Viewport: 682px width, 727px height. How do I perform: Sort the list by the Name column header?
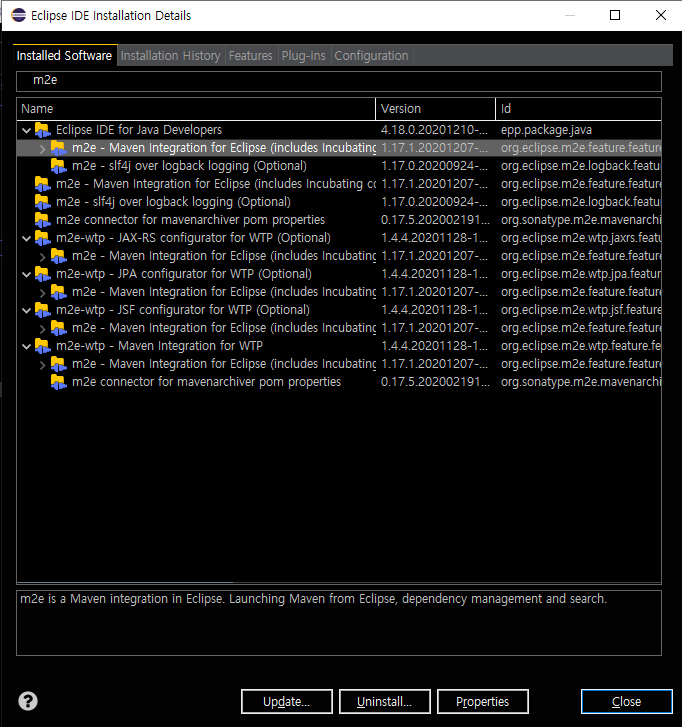pyautogui.click(x=196, y=109)
